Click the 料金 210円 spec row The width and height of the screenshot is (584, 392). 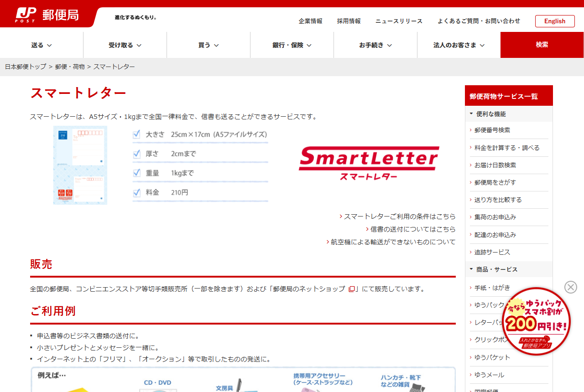[x=200, y=192]
